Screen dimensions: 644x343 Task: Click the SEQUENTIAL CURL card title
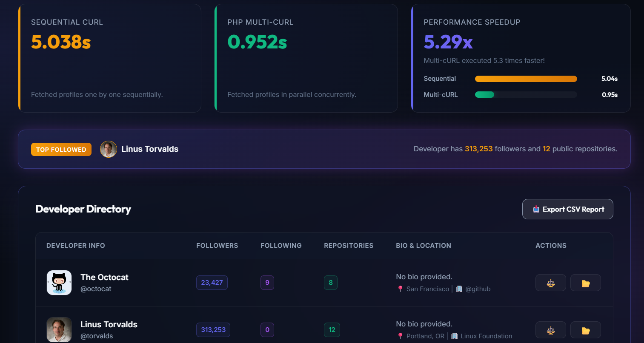coord(67,22)
